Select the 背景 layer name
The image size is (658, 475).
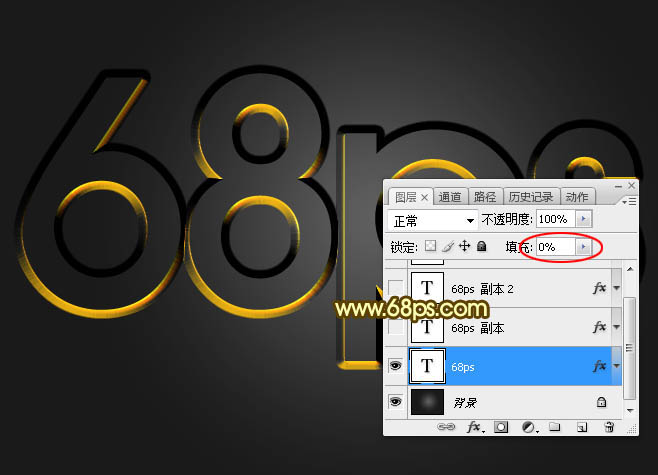465,403
